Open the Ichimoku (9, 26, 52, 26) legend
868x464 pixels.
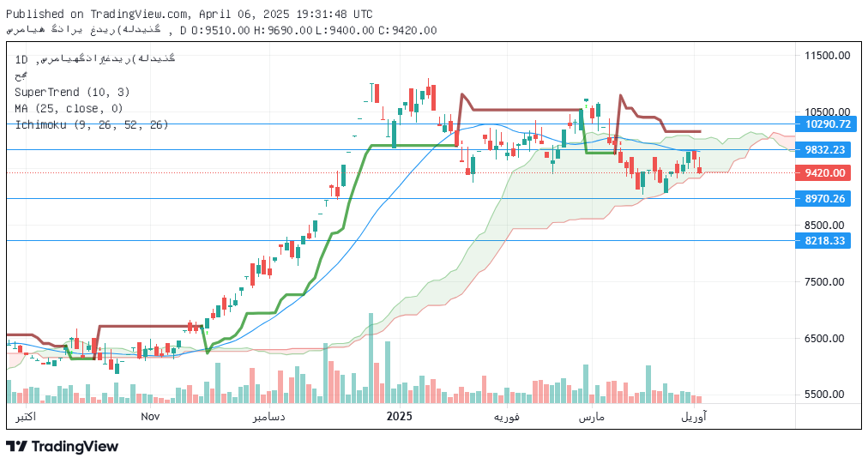tap(91, 124)
